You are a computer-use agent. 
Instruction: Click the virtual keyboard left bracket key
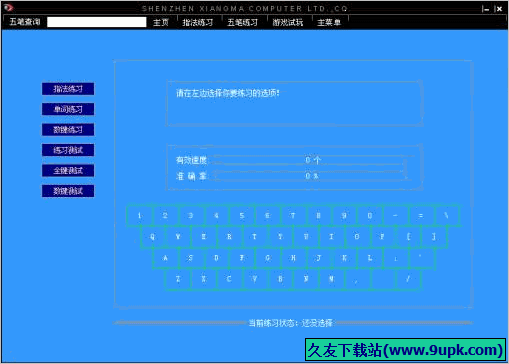pyautogui.click(x=408, y=237)
